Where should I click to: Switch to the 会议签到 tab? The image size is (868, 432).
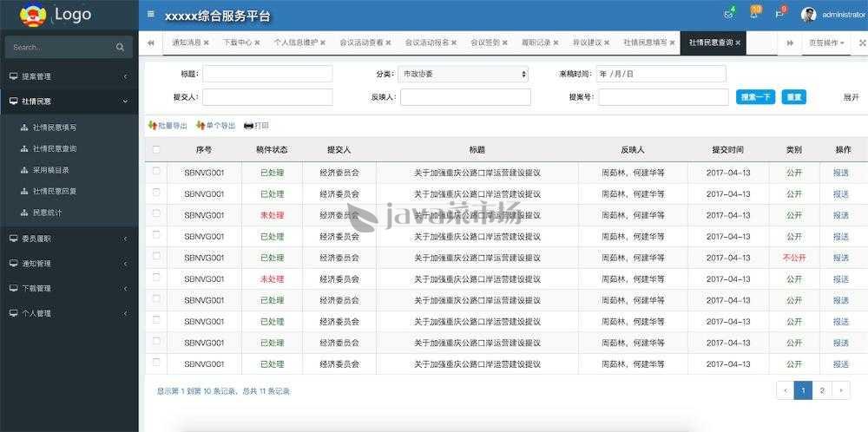485,43
